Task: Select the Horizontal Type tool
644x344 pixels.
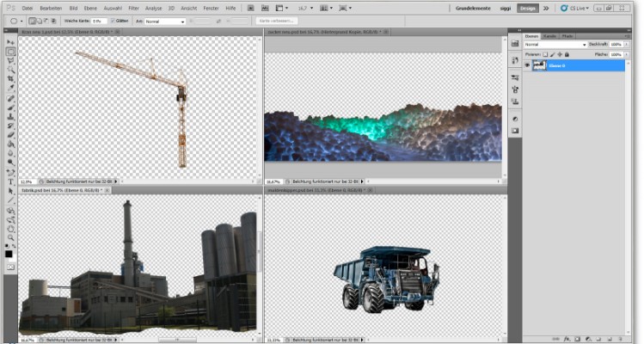Action: tap(10, 181)
